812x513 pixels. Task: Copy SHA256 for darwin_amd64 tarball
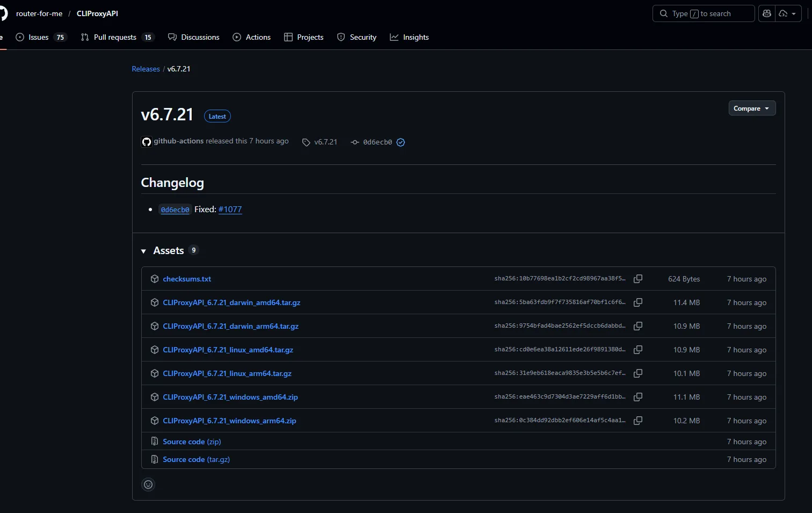(x=638, y=302)
